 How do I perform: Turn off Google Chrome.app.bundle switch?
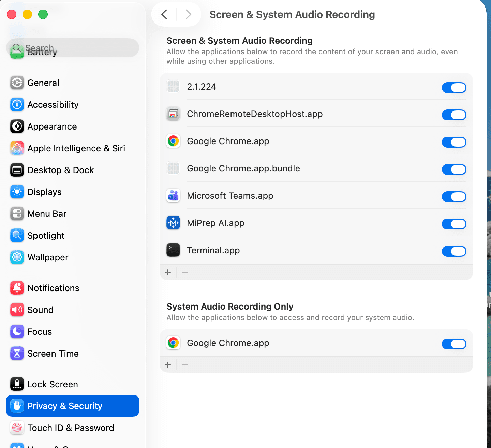pos(454,169)
